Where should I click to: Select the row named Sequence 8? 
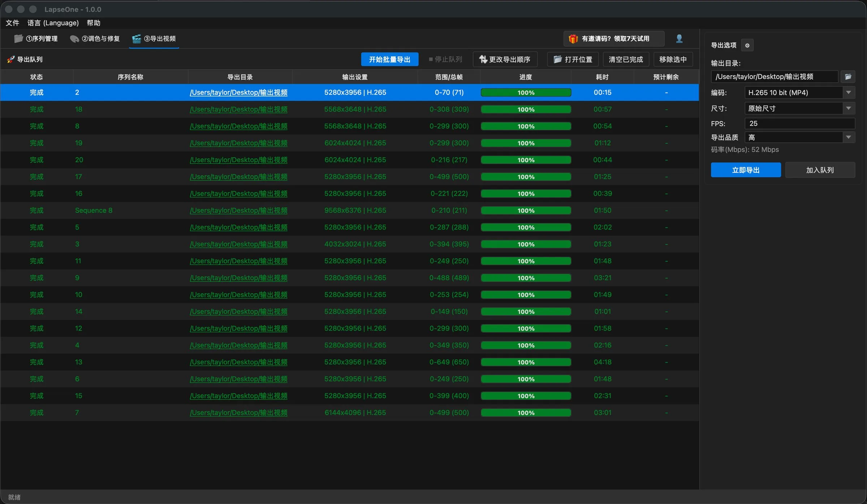tap(349, 210)
